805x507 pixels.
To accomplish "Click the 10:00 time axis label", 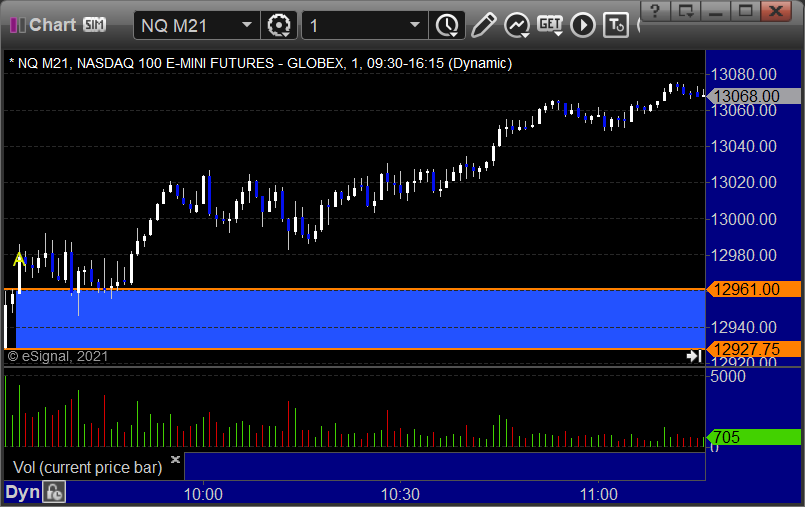I will 203,494.
